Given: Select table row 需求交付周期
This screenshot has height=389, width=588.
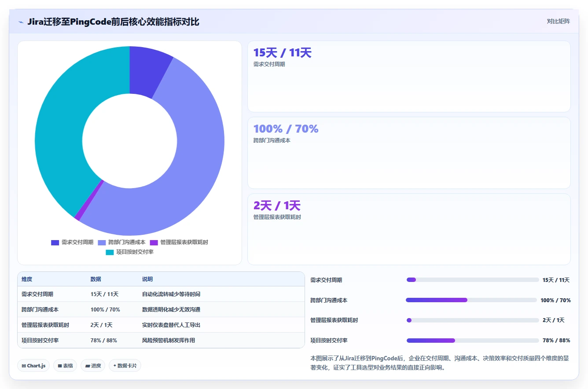Looking at the screenshot, I should [x=161, y=294].
